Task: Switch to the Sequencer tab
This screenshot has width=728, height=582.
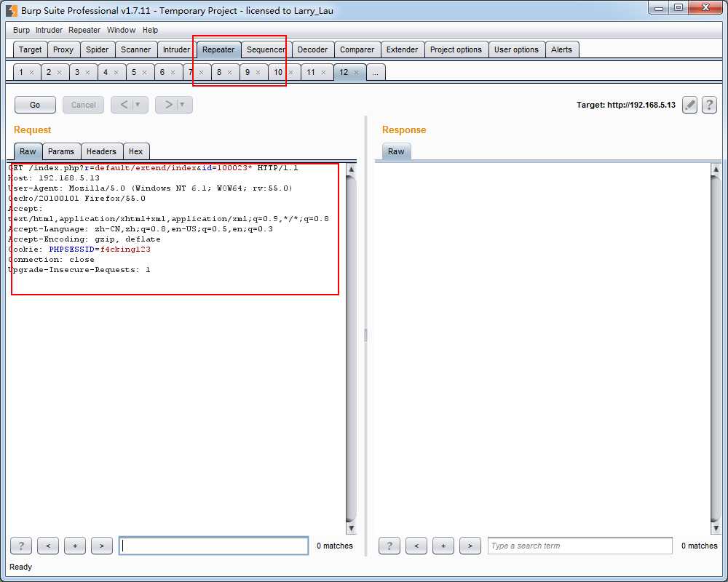Action: [266, 49]
